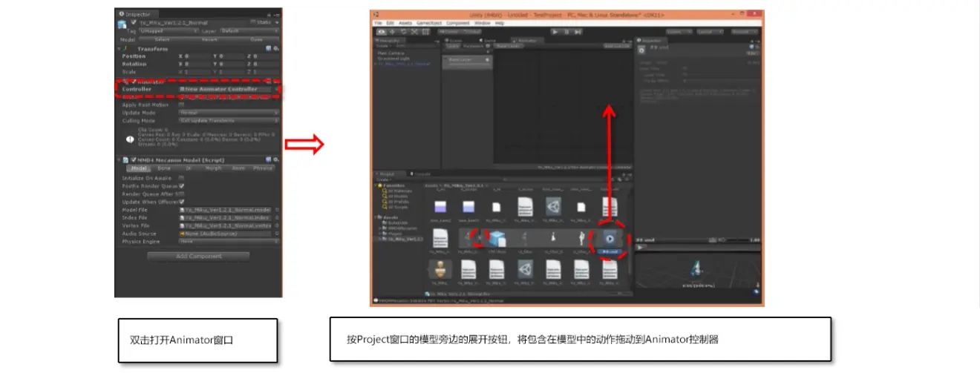This screenshot has height=373, width=980.
Task: Open the Layout dropdown in Unity toolbar
Action: pyautogui.click(x=710, y=32)
